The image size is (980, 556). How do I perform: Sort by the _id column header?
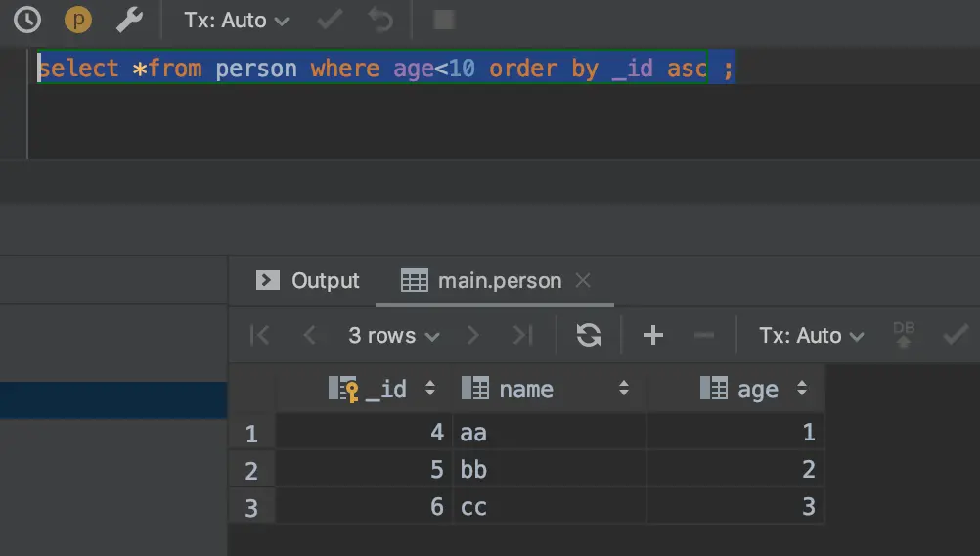pyautogui.click(x=381, y=389)
